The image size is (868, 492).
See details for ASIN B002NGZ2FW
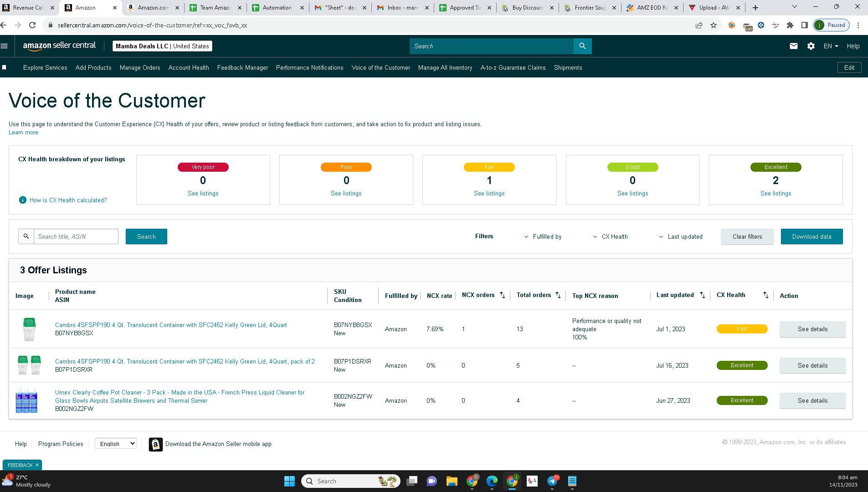(813, 400)
